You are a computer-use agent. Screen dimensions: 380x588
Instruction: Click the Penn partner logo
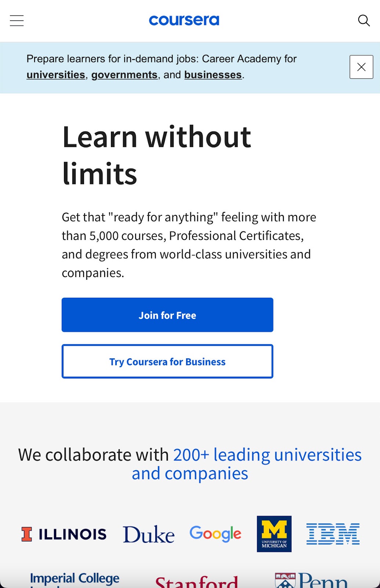[x=311, y=580]
